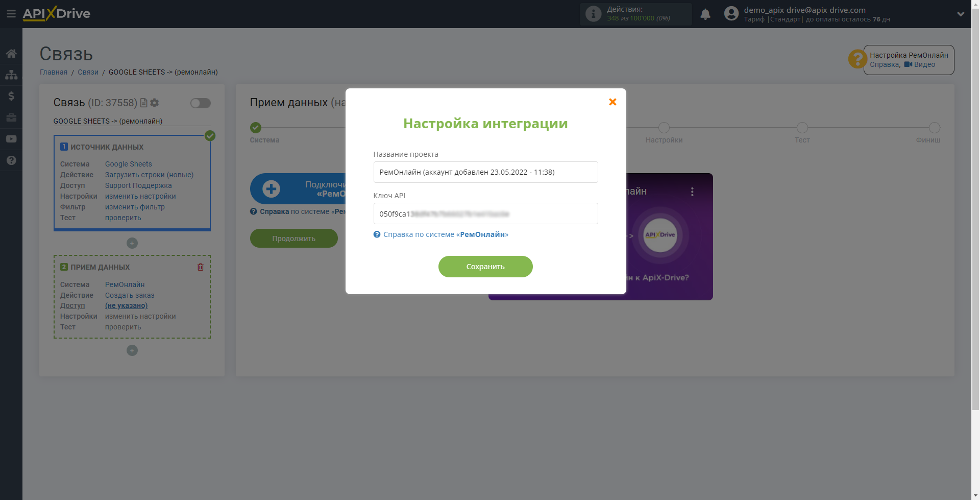Go to Главная breadcrumb

[x=54, y=72]
